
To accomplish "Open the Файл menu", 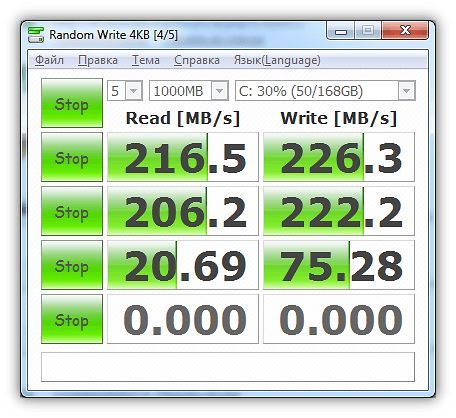I will pyautogui.click(x=49, y=60).
